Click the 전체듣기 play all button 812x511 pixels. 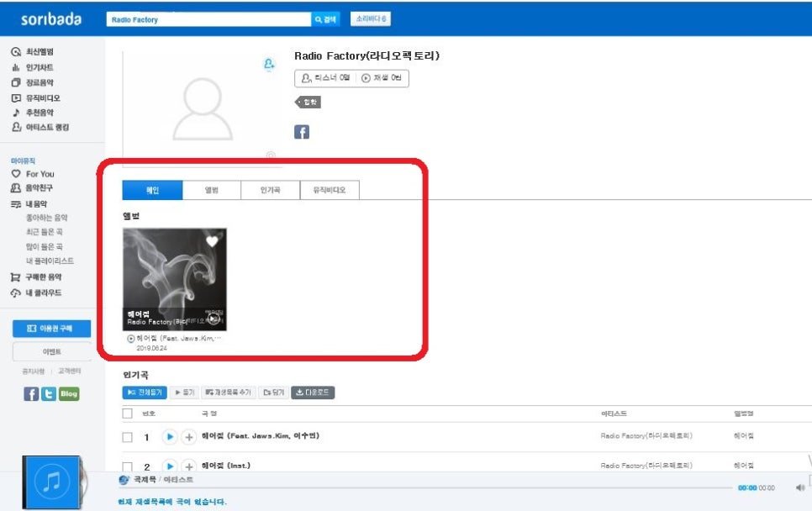click(x=145, y=392)
